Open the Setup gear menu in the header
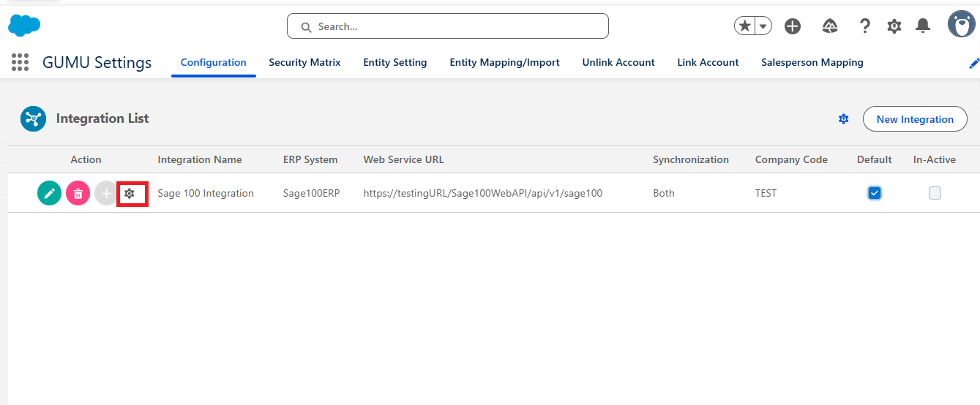 click(x=894, y=26)
